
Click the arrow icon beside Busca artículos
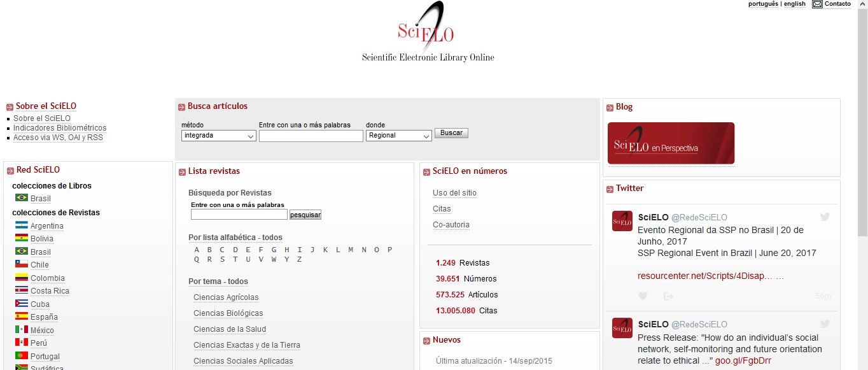(x=182, y=107)
